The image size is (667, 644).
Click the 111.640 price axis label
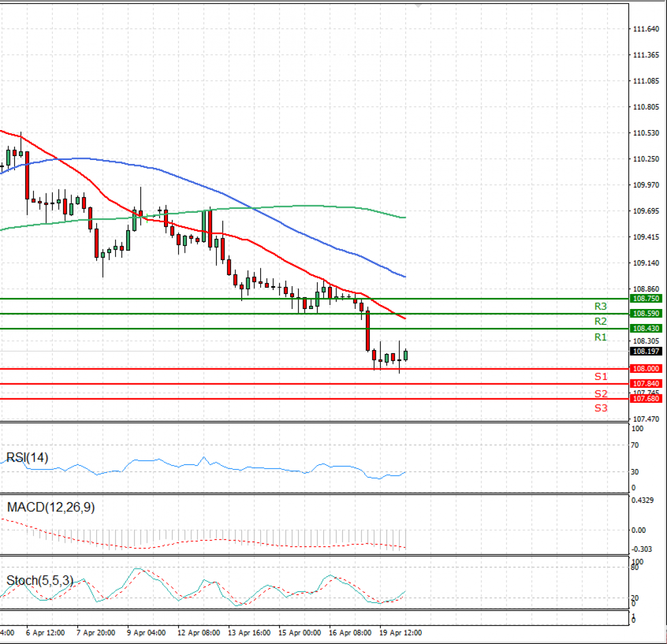[646, 29]
